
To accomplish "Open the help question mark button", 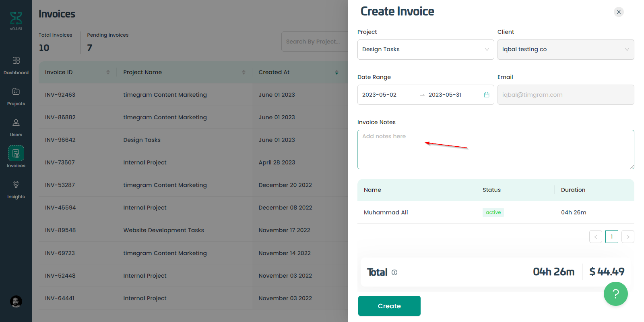I will point(615,294).
